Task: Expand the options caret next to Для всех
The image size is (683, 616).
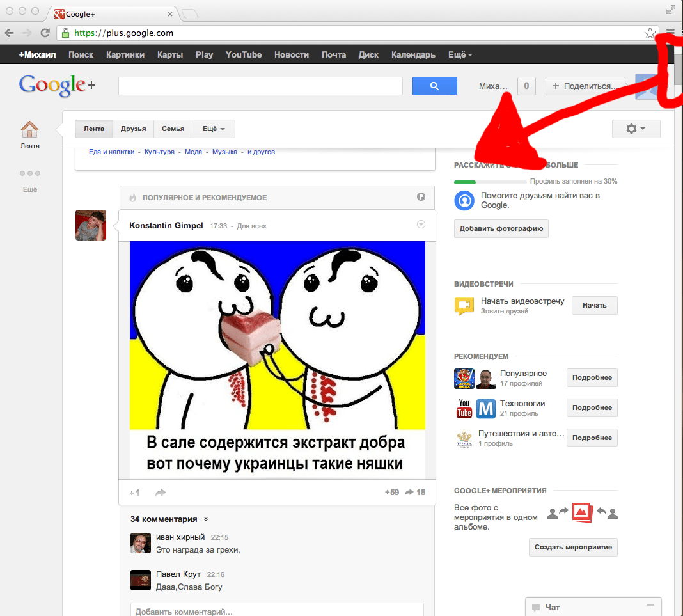Action: click(421, 225)
